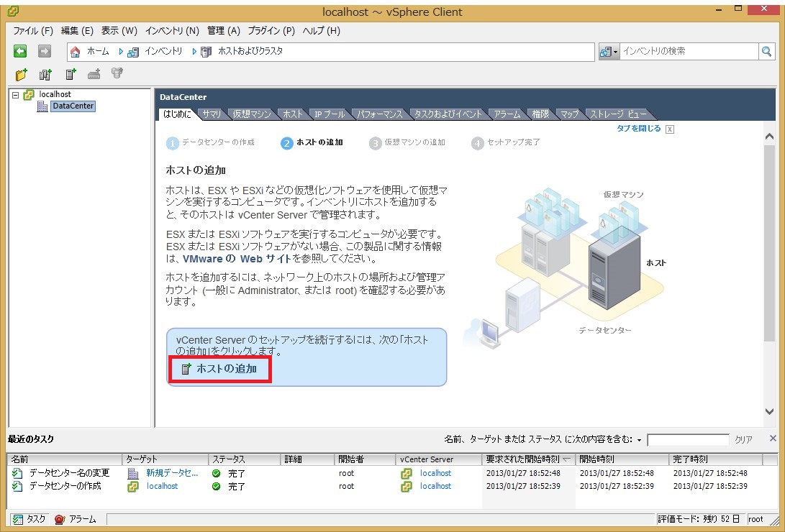Switch to the パフォーマンス tab
Image resolution: width=785 pixels, height=532 pixels.
pos(380,114)
